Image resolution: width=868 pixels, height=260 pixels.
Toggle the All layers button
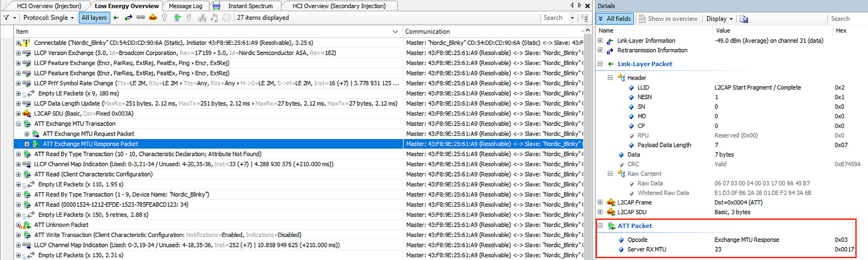point(94,18)
